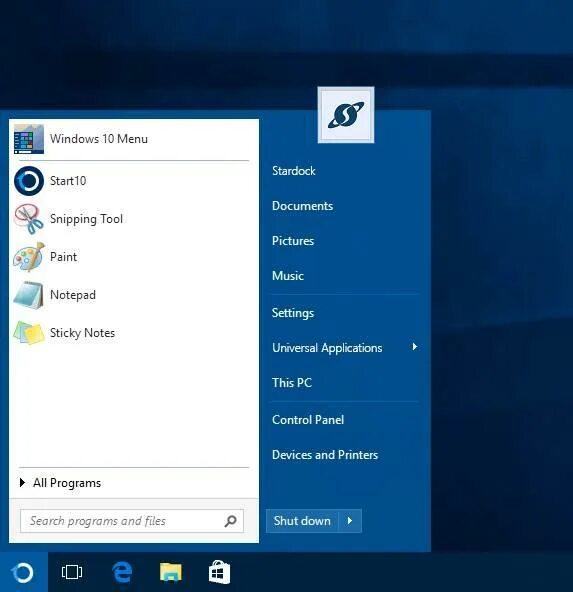Open Control Panel
This screenshot has width=573, height=592.
[308, 420]
